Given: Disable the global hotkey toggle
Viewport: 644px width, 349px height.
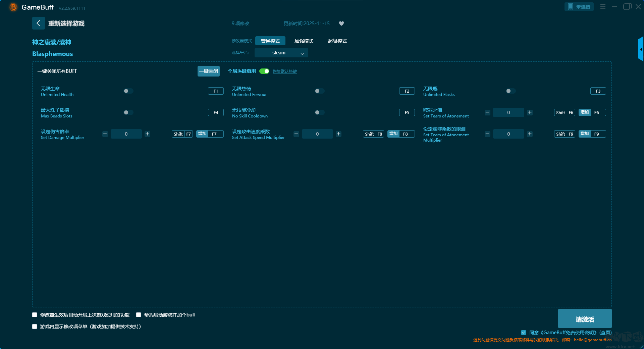Looking at the screenshot, I should (264, 71).
